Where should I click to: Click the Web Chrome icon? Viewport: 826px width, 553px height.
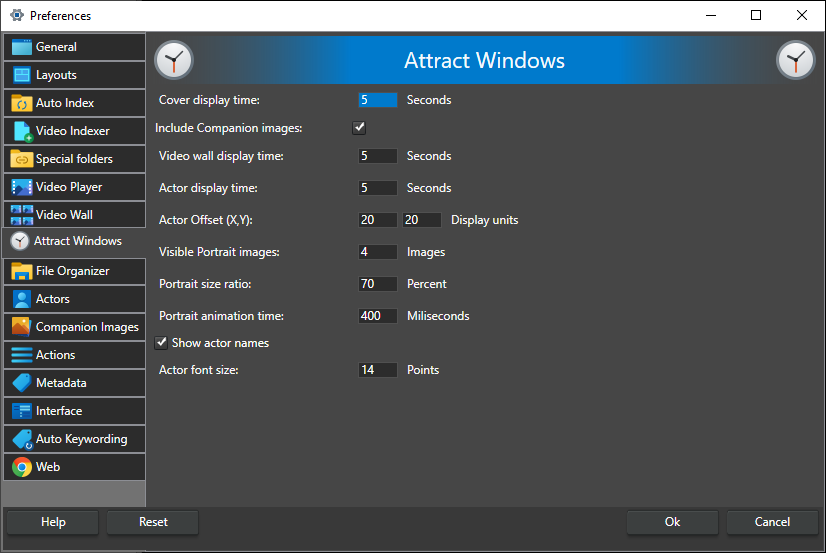[21, 467]
